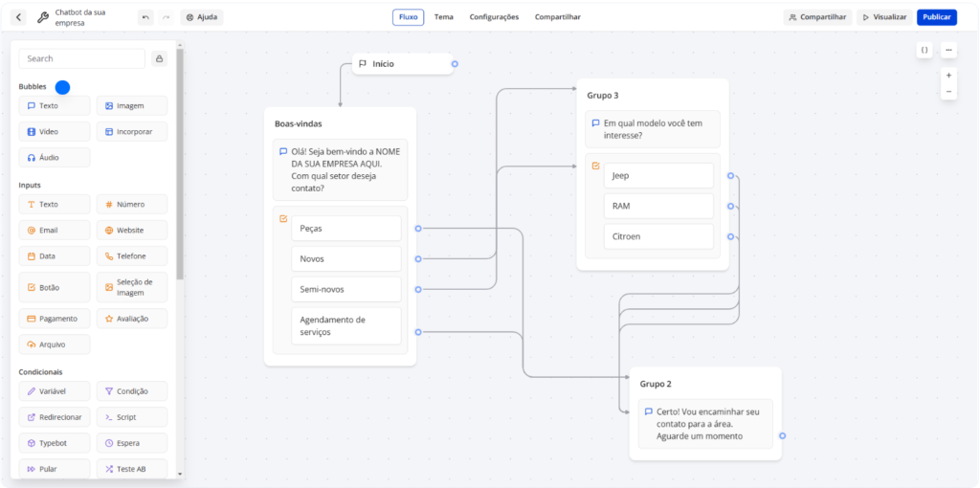Select the Agendamento de serviços option
This screenshot has width=980, height=488.
coord(346,325)
